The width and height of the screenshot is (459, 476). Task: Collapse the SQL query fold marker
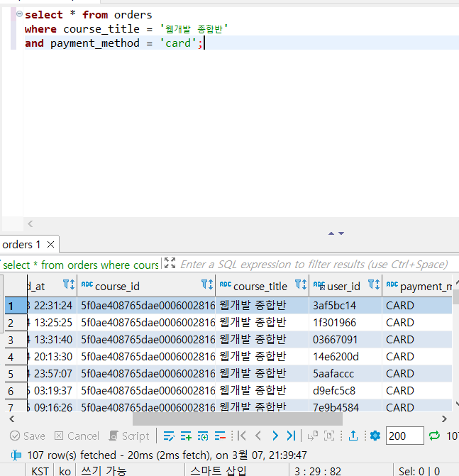click(19, 14)
